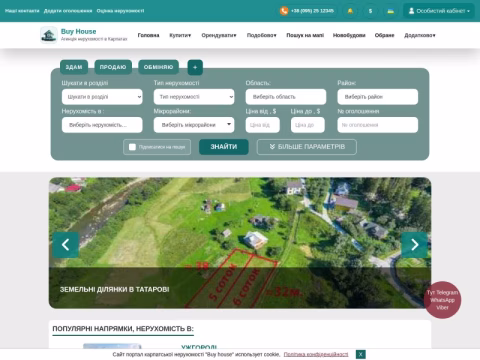Click the № оголошення input field
Viewport: 480px width, 360px height.
click(x=378, y=125)
